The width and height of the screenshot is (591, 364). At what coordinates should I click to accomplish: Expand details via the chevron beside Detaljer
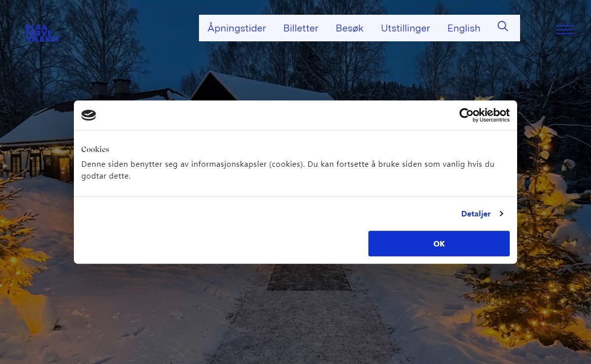click(501, 214)
